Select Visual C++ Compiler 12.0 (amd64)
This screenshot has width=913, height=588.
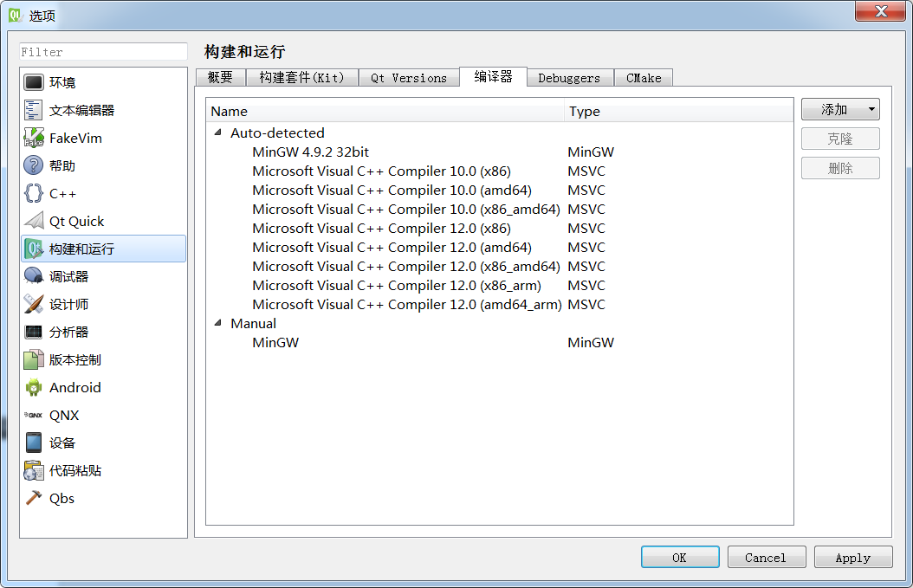[x=392, y=248]
